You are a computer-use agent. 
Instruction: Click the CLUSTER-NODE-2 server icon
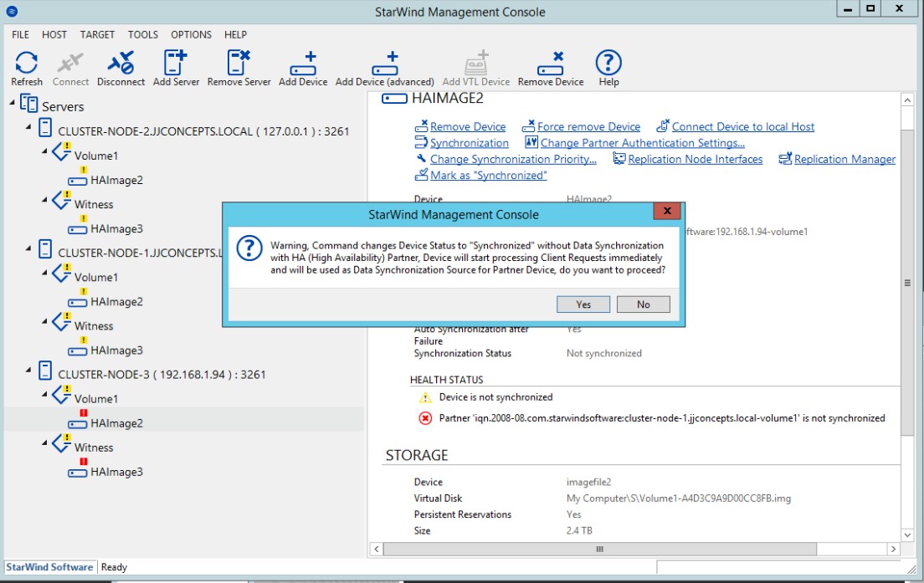[45, 128]
